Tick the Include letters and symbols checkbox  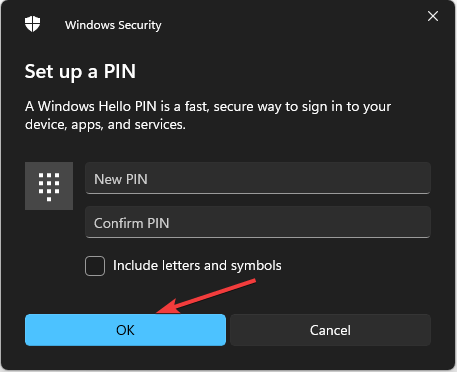(95, 266)
